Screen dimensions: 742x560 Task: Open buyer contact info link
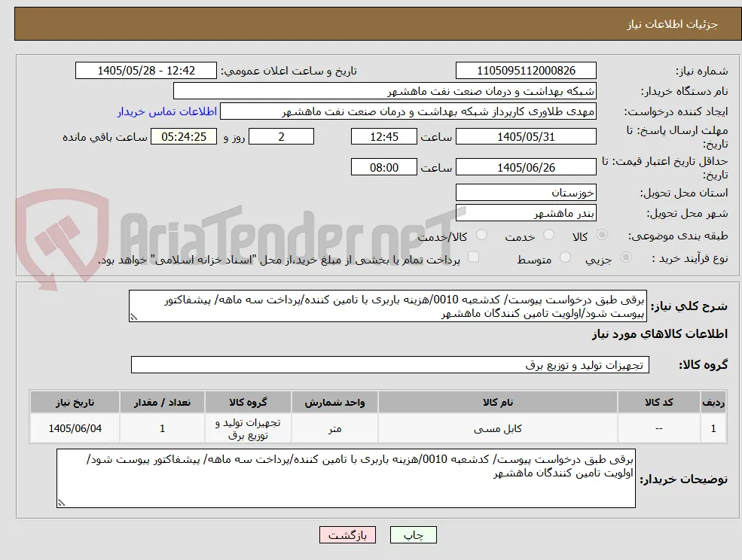pos(167,111)
